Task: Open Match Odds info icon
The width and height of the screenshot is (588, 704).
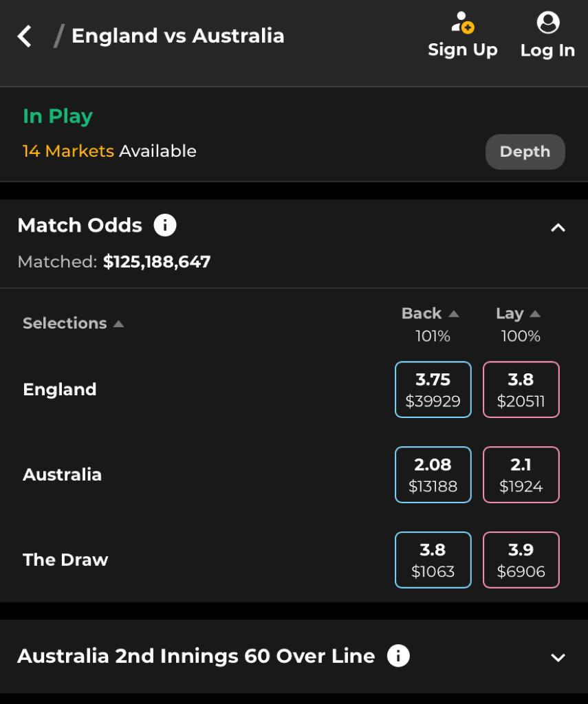Action: [165, 225]
